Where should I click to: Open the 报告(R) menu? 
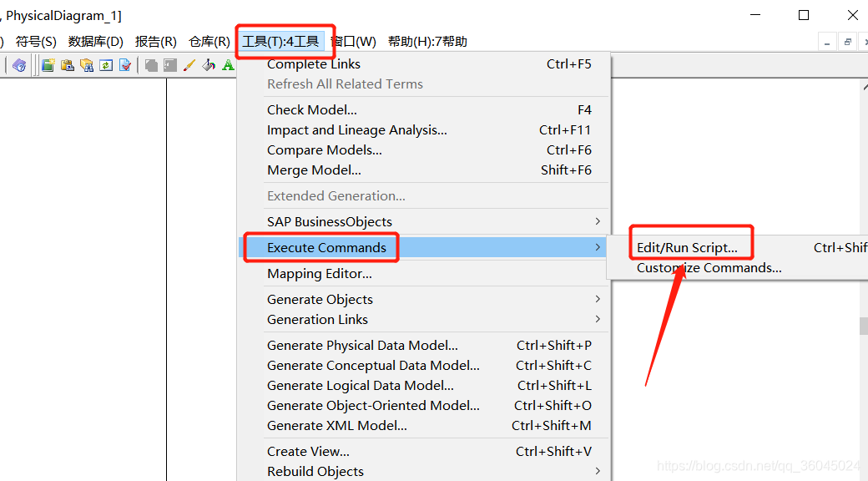(155, 42)
